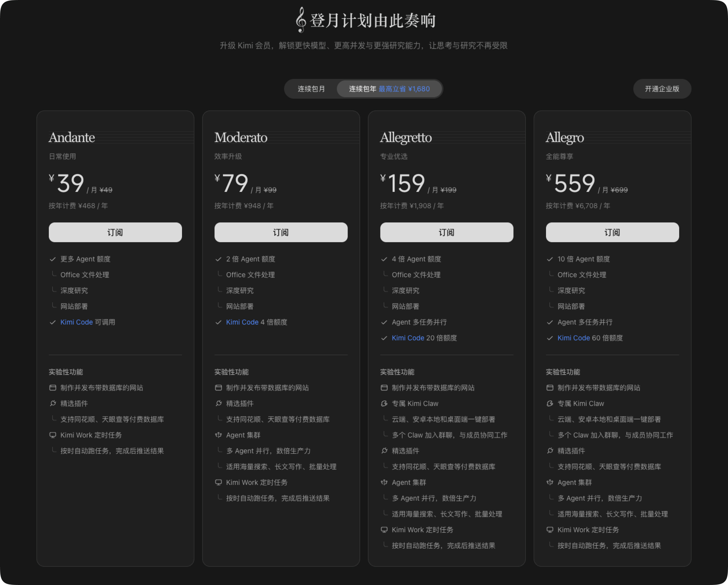Click Kimi Claw icon in Allegretto card
Image resolution: width=728 pixels, height=585 pixels.
point(384,403)
